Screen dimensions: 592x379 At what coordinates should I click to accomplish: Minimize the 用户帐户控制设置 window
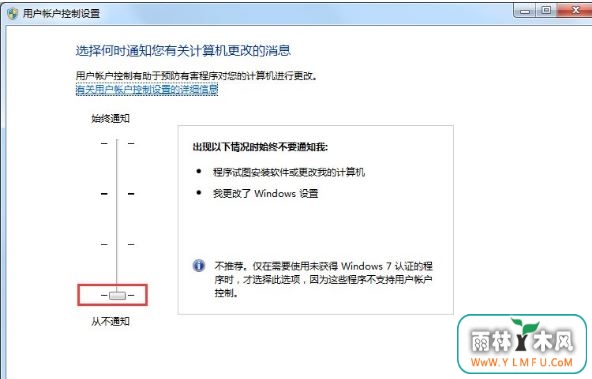tap(525, 11)
